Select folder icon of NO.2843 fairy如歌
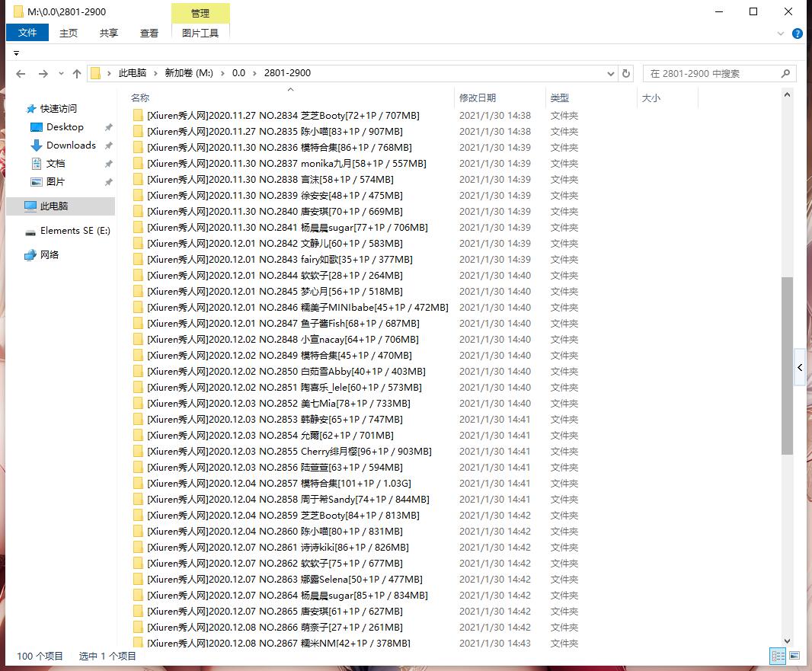Screen dimensions: 812x671 (138, 260)
